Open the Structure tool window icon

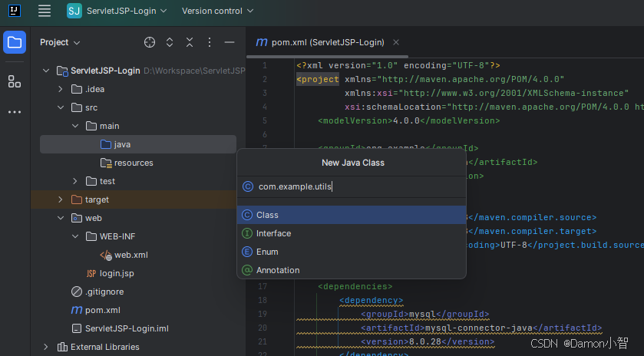click(x=15, y=81)
